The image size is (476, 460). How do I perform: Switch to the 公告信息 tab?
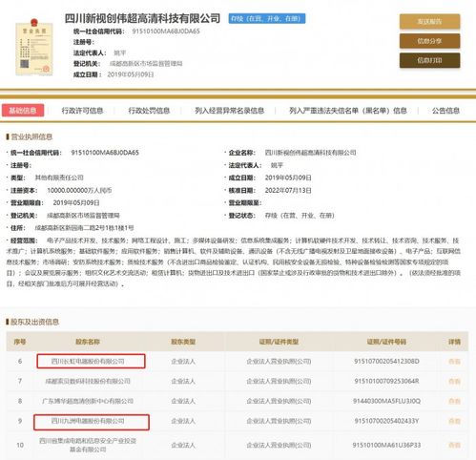tap(445, 111)
